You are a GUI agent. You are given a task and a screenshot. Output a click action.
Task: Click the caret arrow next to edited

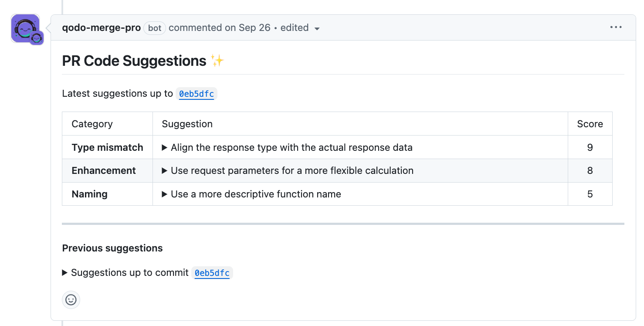tap(317, 29)
